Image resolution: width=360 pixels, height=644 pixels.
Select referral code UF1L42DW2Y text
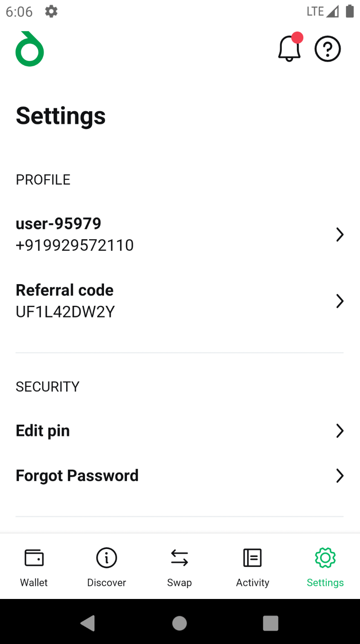[65, 312]
